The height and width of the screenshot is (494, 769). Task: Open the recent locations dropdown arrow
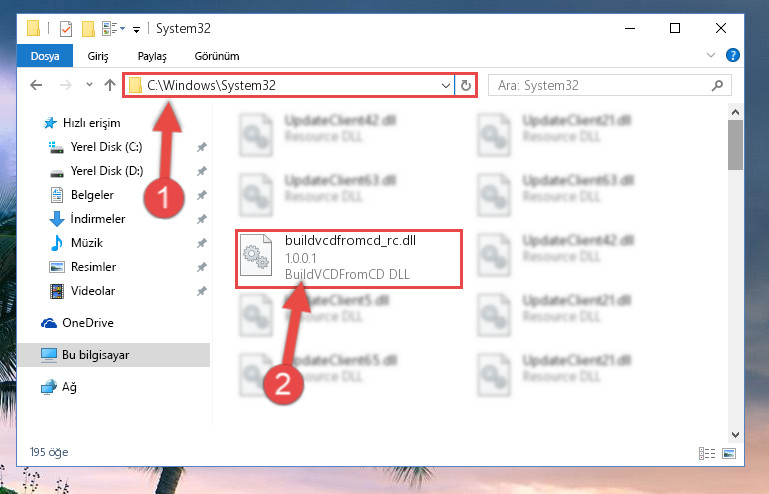coord(89,85)
